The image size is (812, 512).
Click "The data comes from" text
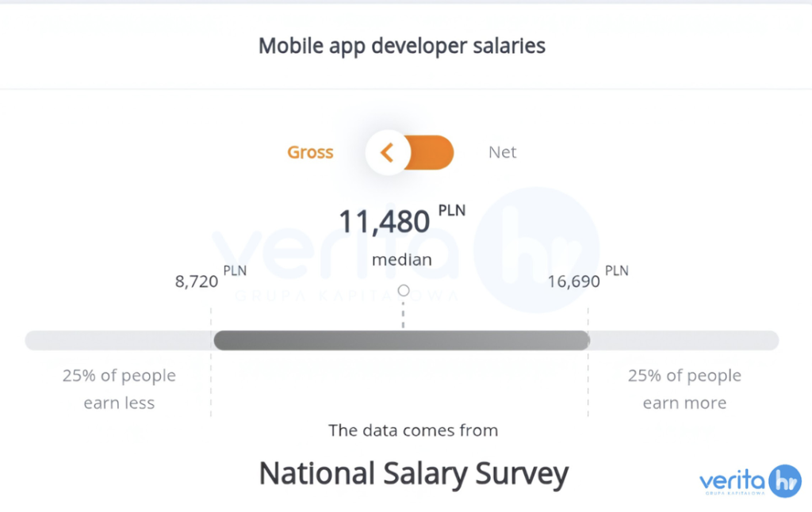coord(413,431)
